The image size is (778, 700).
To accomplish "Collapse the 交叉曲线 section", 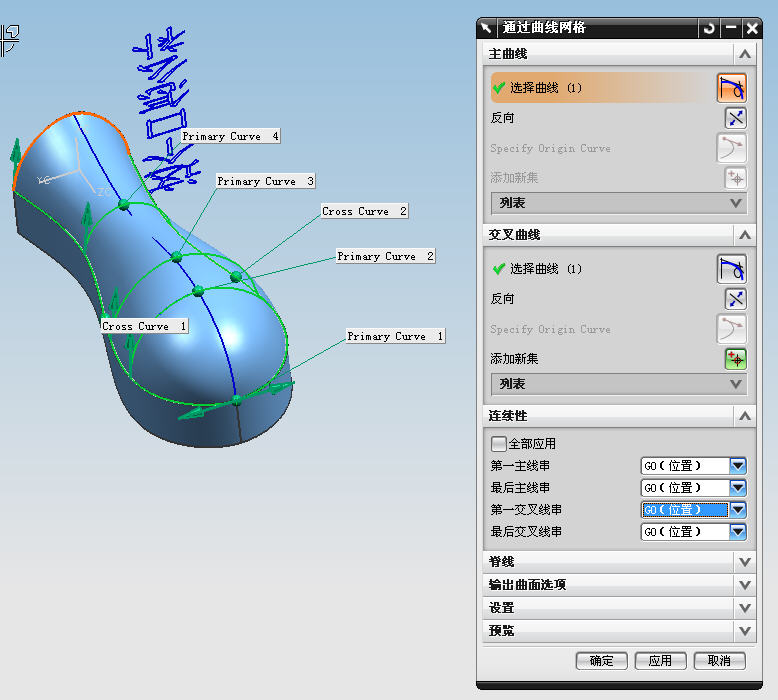I will click(x=744, y=235).
